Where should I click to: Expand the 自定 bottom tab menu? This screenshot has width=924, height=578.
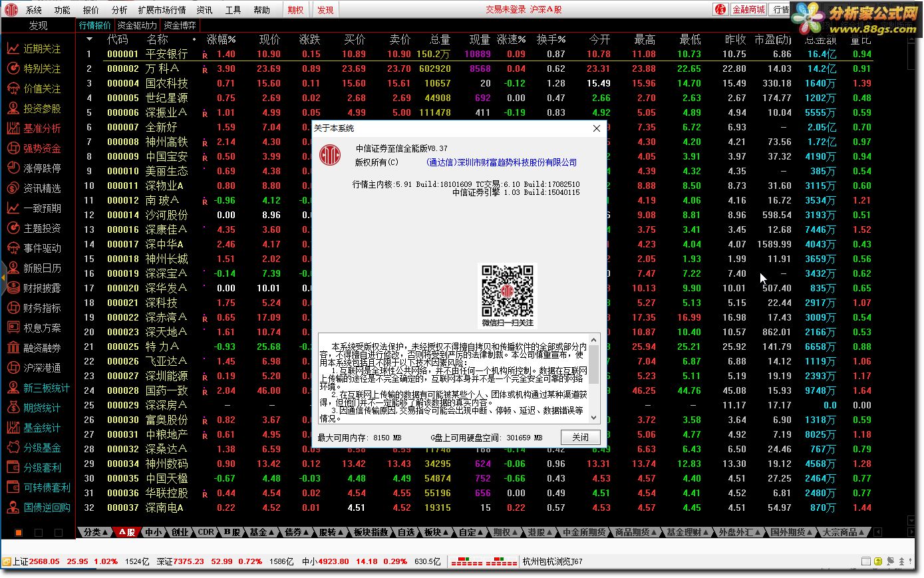[472, 532]
